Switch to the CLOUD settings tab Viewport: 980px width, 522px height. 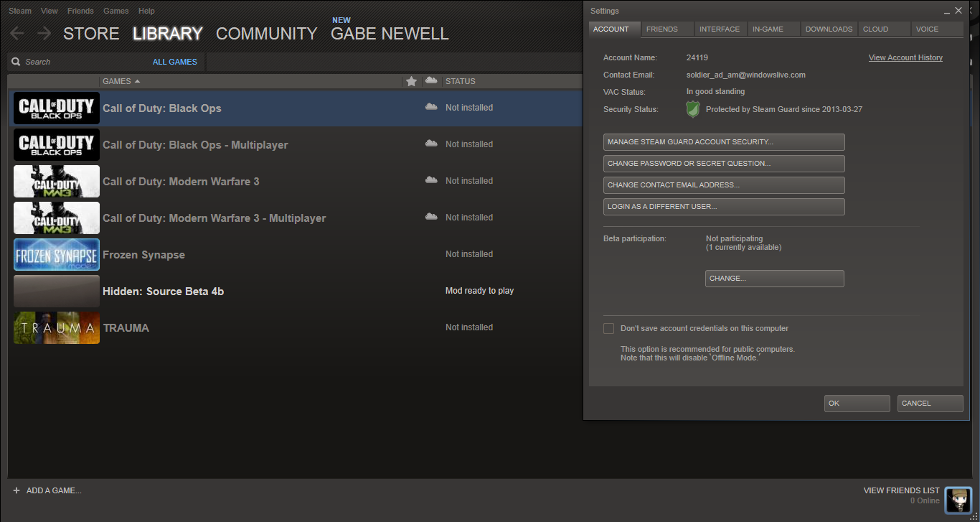883,29
